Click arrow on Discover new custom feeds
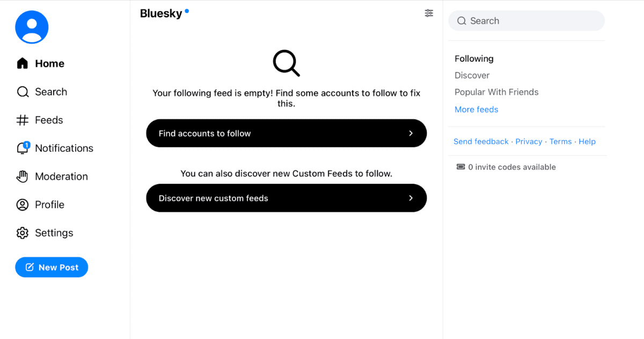Screen dimensions: 644x339 point(411,198)
